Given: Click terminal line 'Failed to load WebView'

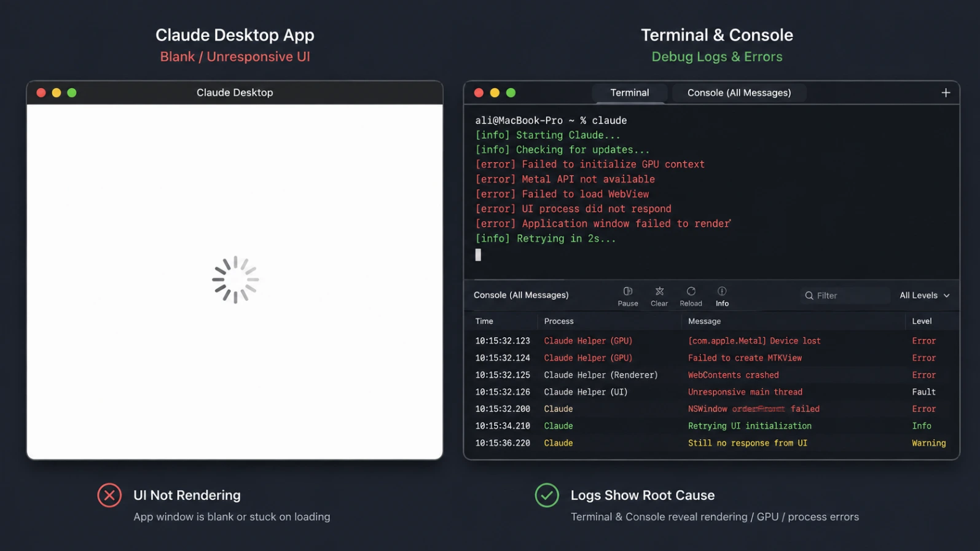Looking at the screenshot, I should [x=562, y=194].
